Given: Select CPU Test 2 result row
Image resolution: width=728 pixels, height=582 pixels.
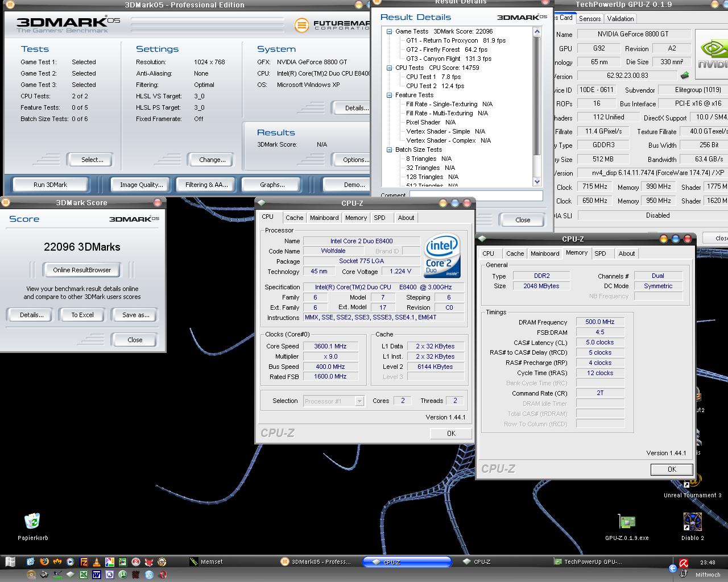Looking at the screenshot, I should tap(435, 86).
